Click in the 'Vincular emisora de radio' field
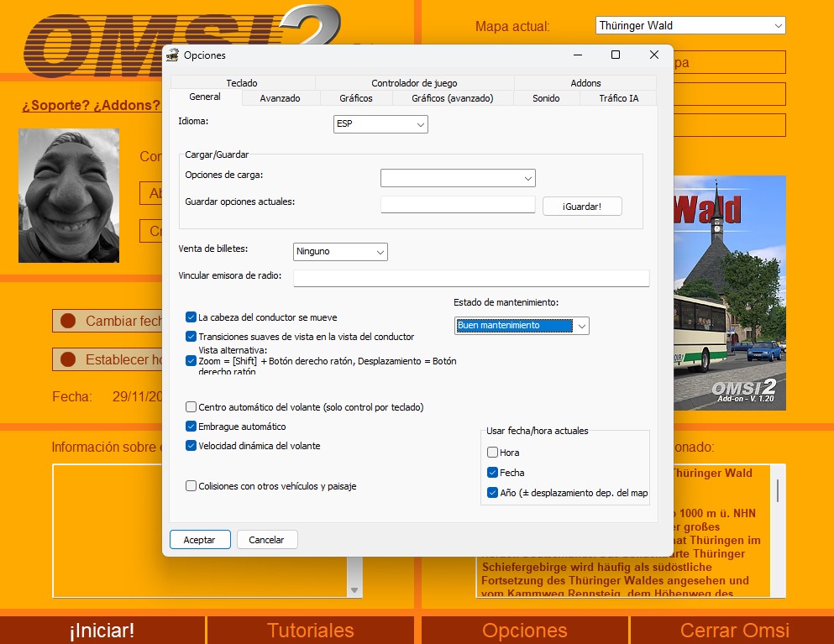The image size is (834, 644). tap(471, 278)
